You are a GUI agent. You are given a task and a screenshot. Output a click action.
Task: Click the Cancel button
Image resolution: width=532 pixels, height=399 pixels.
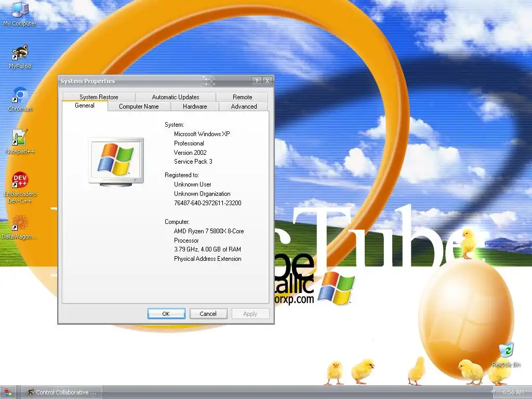(208, 314)
